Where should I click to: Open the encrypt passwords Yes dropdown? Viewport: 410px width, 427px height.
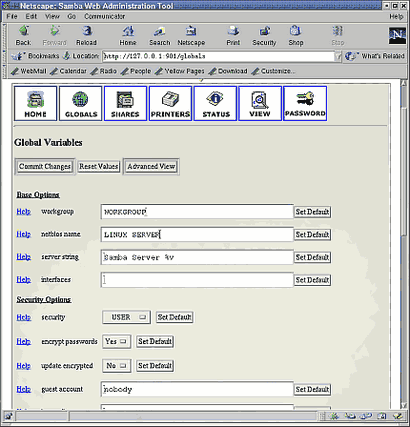click(x=116, y=342)
